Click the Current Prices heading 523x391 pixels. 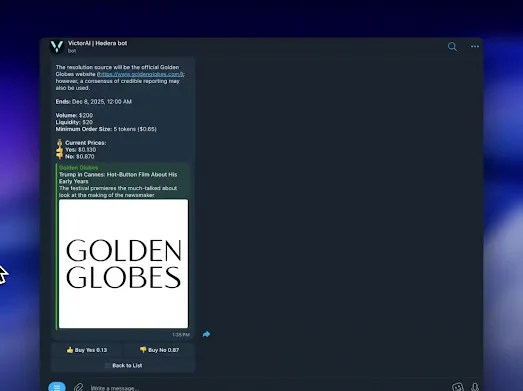click(86, 143)
